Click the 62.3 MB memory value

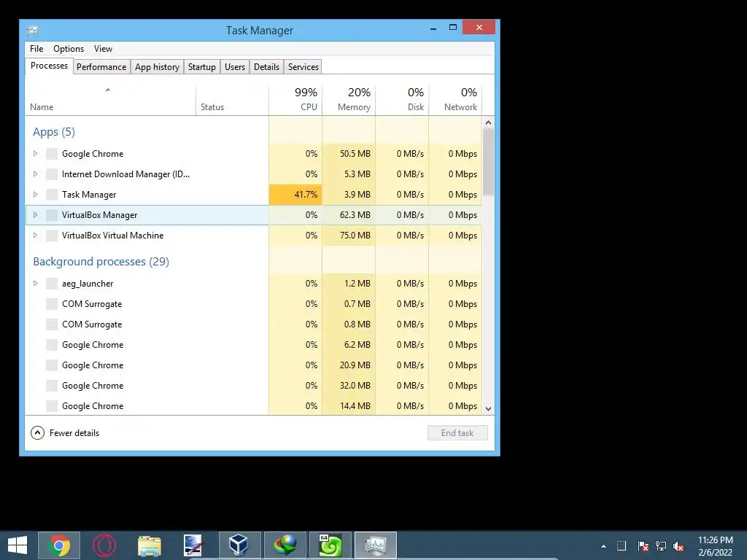pos(355,215)
